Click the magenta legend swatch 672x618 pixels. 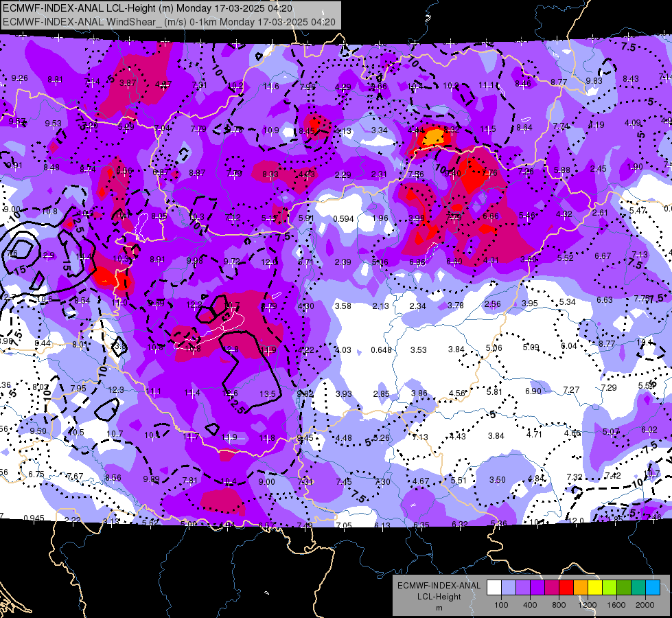click(552, 588)
